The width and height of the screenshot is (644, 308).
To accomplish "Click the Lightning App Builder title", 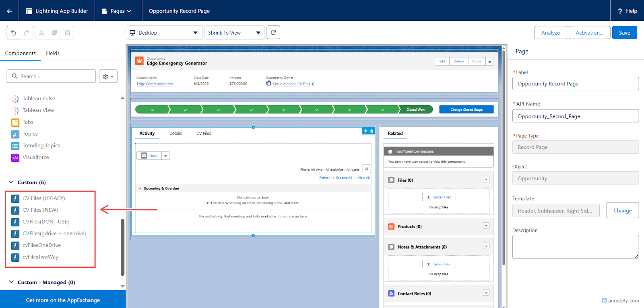I will [x=62, y=11].
